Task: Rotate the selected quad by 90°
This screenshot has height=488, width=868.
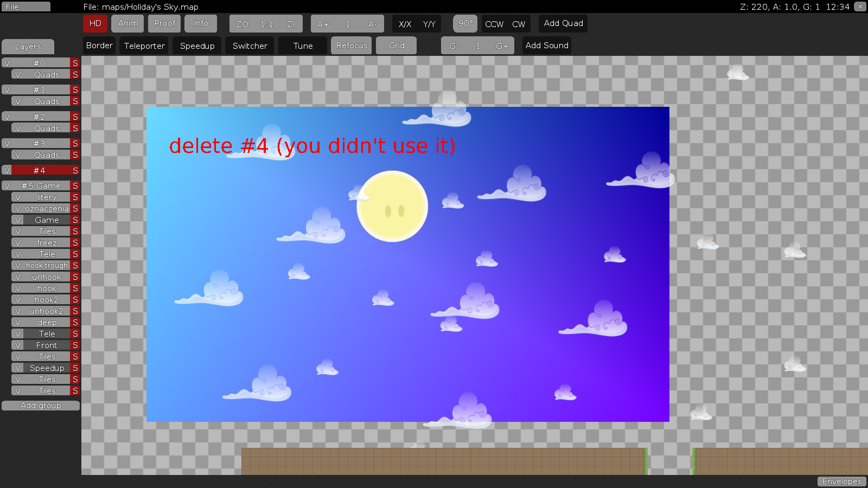Action: [x=465, y=23]
